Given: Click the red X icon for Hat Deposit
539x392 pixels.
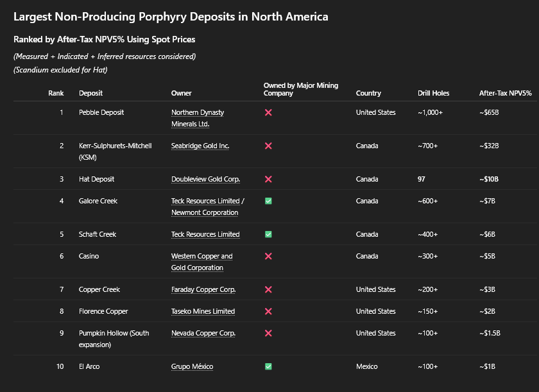Looking at the screenshot, I should click(268, 179).
